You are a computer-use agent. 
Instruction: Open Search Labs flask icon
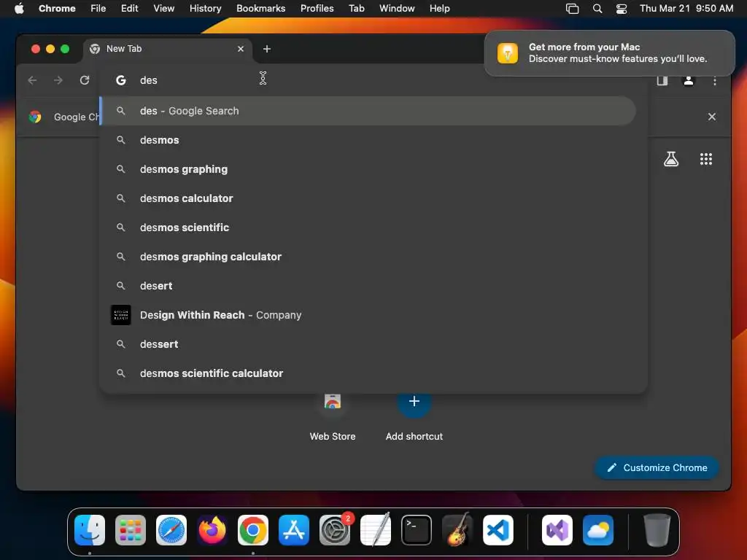pyautogui.click(x=671, y=159)
